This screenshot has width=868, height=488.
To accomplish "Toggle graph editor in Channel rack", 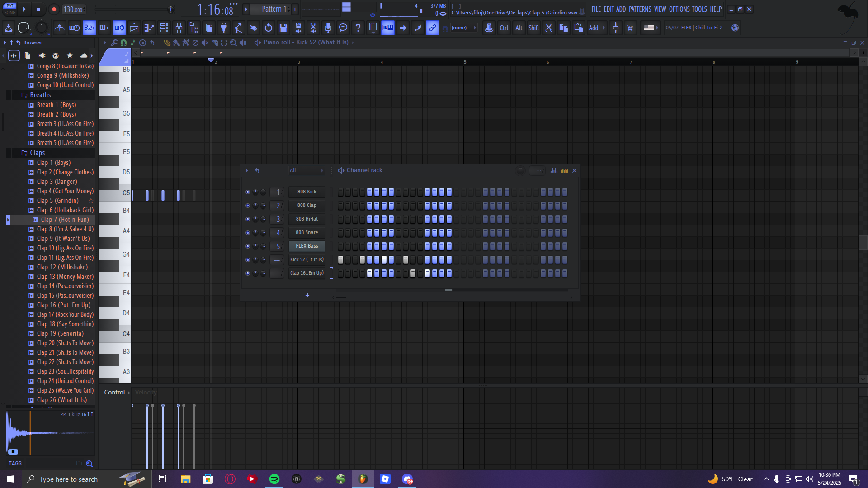I will pos(554,170).
